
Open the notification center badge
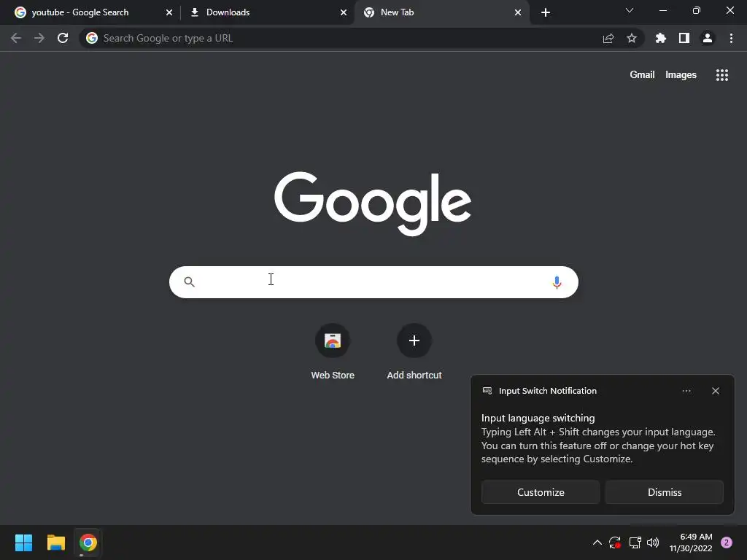[x=727, y=542]
